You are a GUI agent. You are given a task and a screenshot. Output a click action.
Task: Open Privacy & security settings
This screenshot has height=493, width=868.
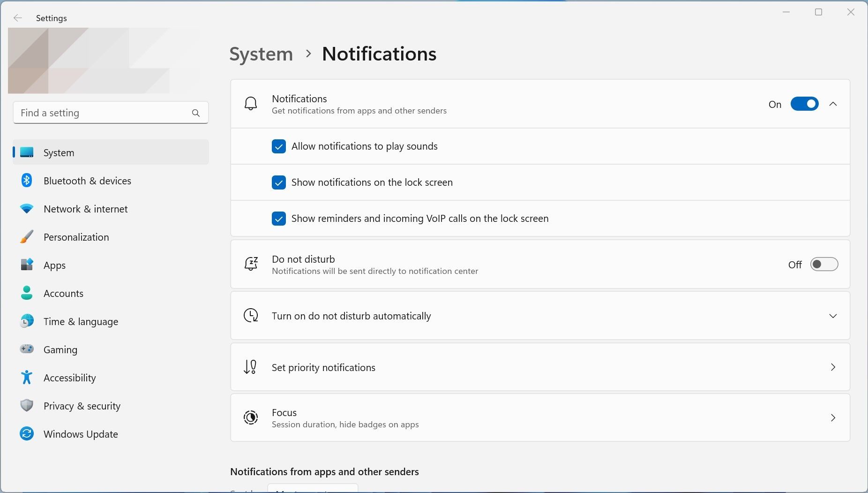pos(111,406)
